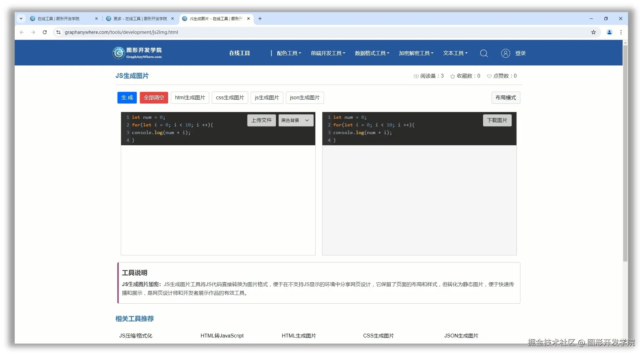Click the search magnifier icon in header

[484, 53]
